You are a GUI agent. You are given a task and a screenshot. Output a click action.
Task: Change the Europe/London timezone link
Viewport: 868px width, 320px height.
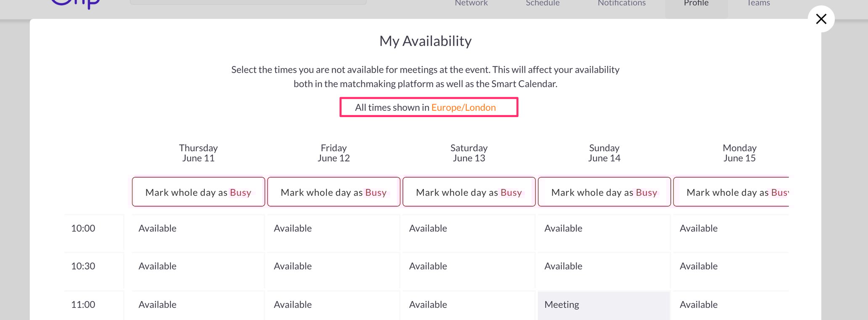pos(463,108)
